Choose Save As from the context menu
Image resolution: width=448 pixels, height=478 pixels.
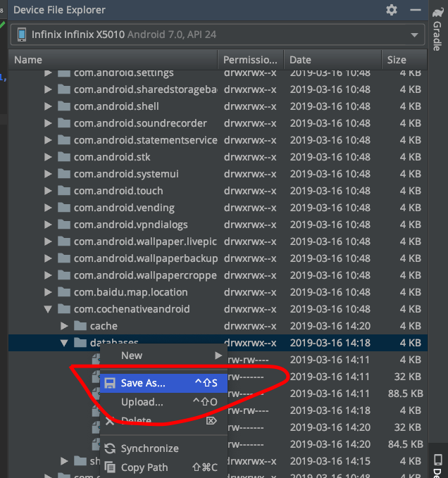pyautogui.click(x=143, y=383)
